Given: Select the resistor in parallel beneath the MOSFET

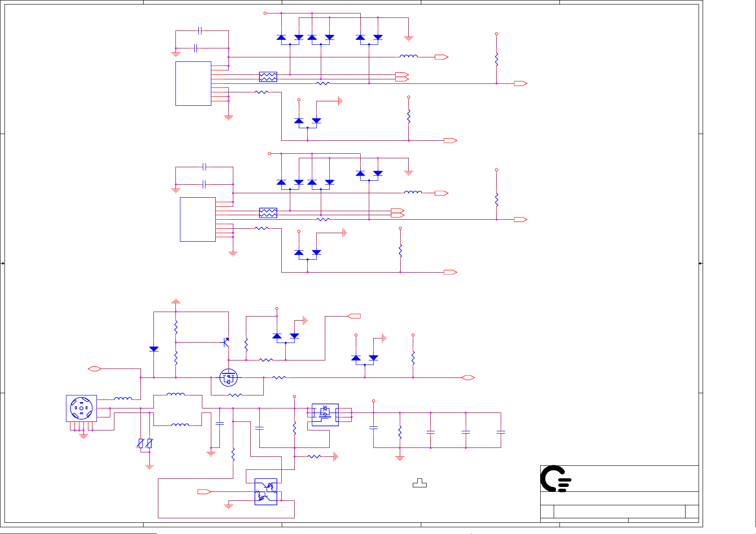Looking at the screenshot, I should [235, 395].
